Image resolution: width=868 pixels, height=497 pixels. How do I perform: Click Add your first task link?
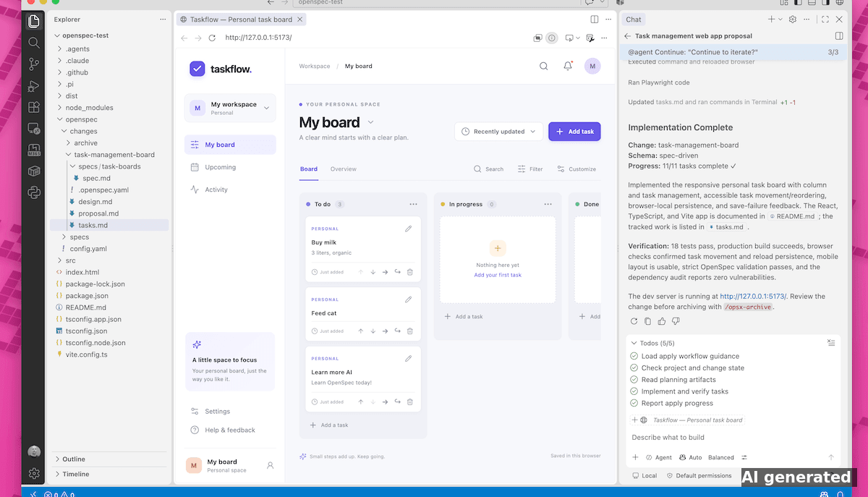tap(498, 275)
